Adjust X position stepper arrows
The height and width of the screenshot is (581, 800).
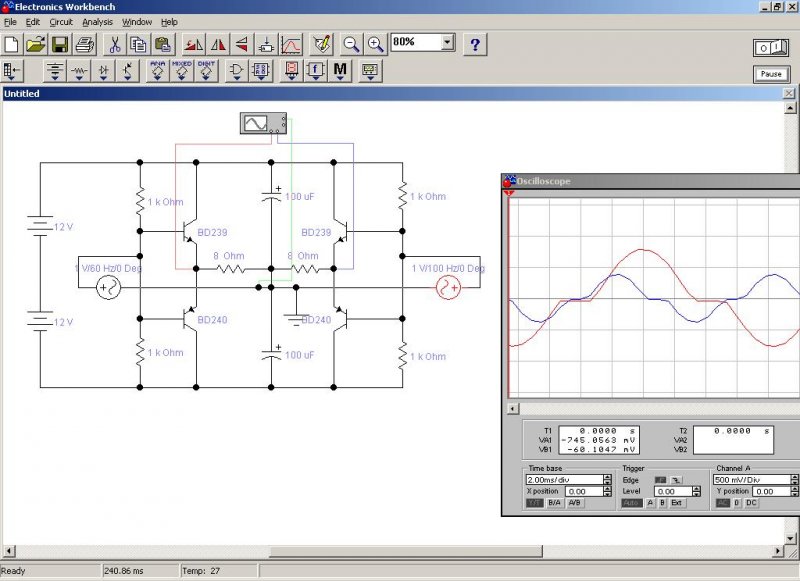[x=607, y=491]
